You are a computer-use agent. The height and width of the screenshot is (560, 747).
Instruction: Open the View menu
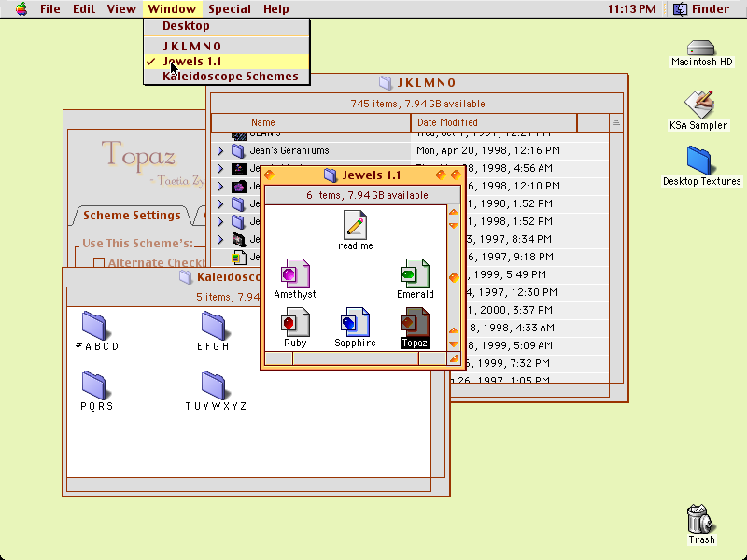pyautogui.click(x=121, y=9)
